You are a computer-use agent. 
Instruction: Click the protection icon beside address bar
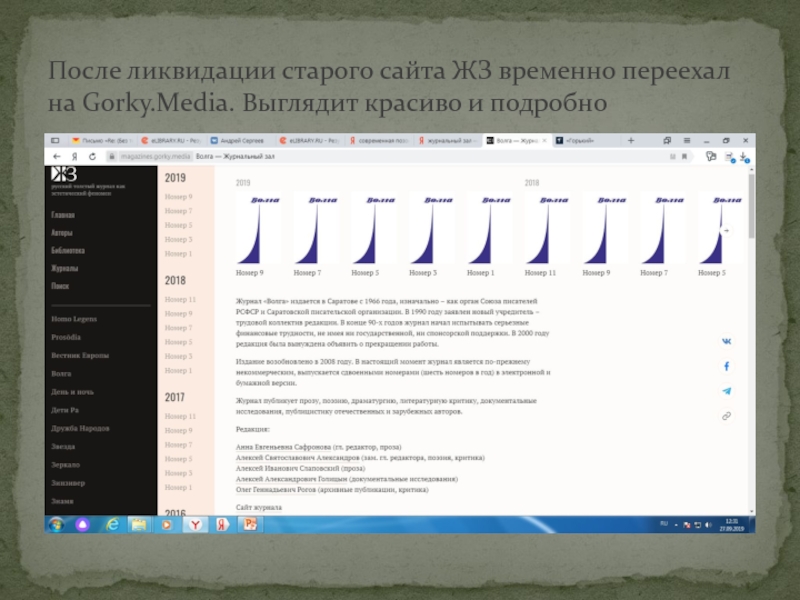711,157
